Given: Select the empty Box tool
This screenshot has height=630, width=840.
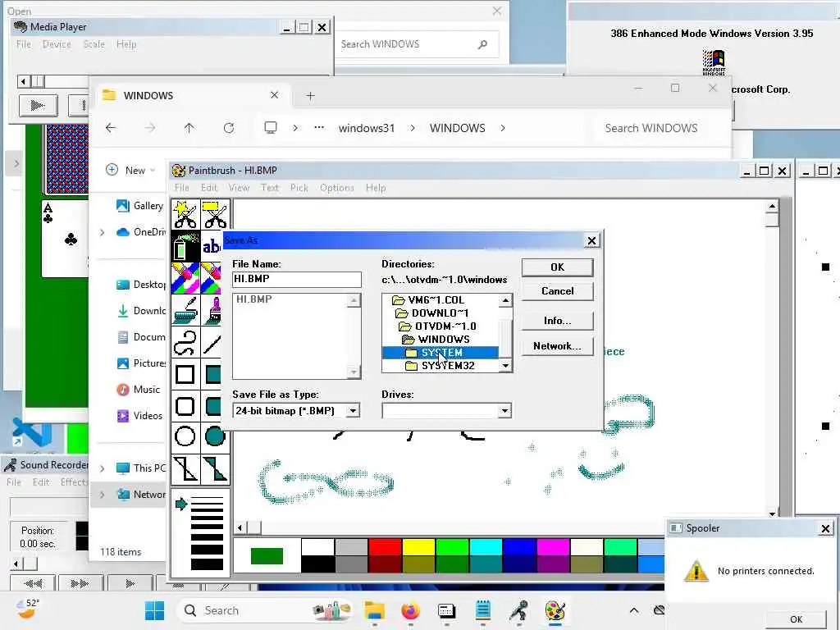Looking at the screenshot, I should pyautogui.click(x=185, y=374).
